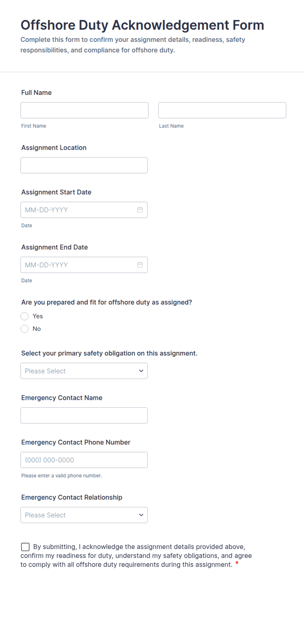The image size is (304, 644).
Task: Expand the primary safety obligation dropdown
Action: point(84,371)
